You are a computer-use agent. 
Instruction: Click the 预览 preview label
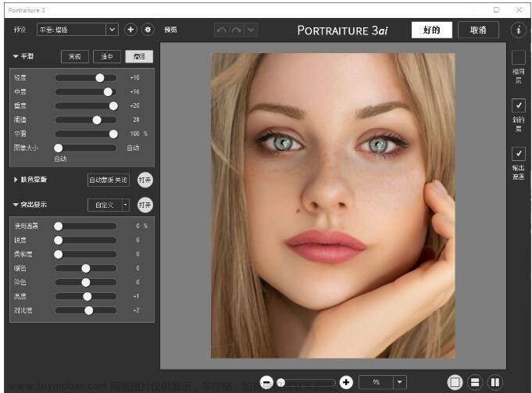(x=170, y=30)
